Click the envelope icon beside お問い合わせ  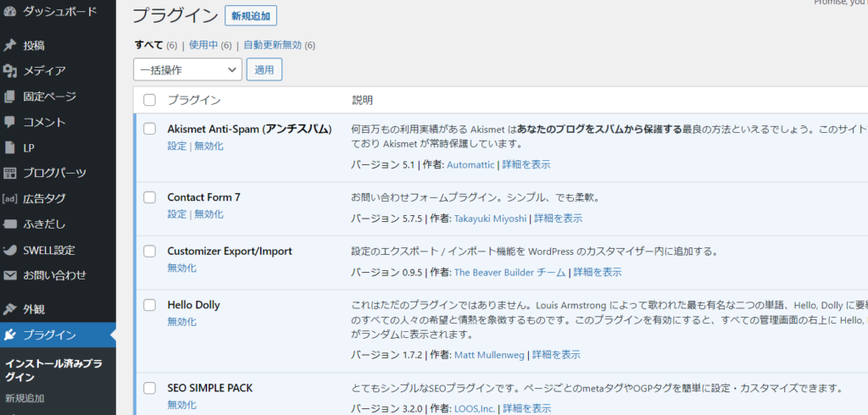[9, 275]
